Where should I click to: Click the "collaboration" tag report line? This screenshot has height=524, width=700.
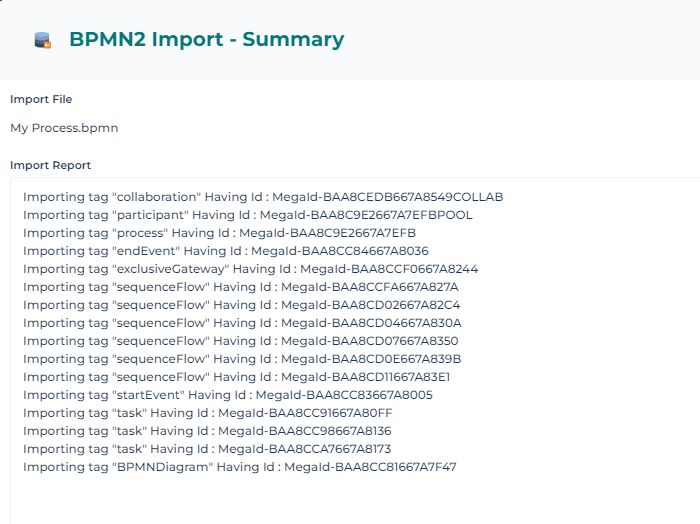tap(263, 197)
